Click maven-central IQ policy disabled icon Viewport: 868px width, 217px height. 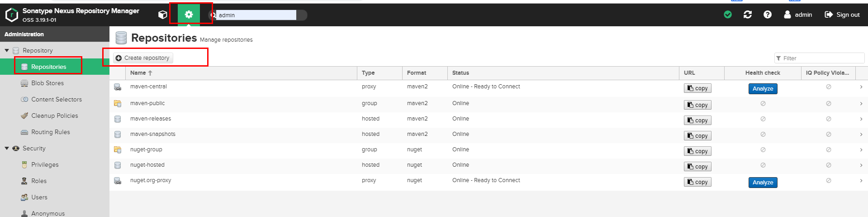(829, 87)
